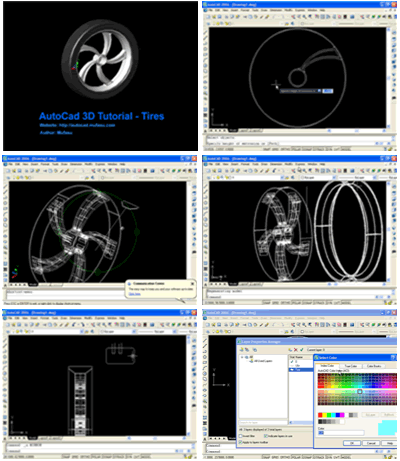Click Pan Realtime icon in the single-spoke sketch window
The height and width of the screenshot is (461, 400).
click(293, 17)
